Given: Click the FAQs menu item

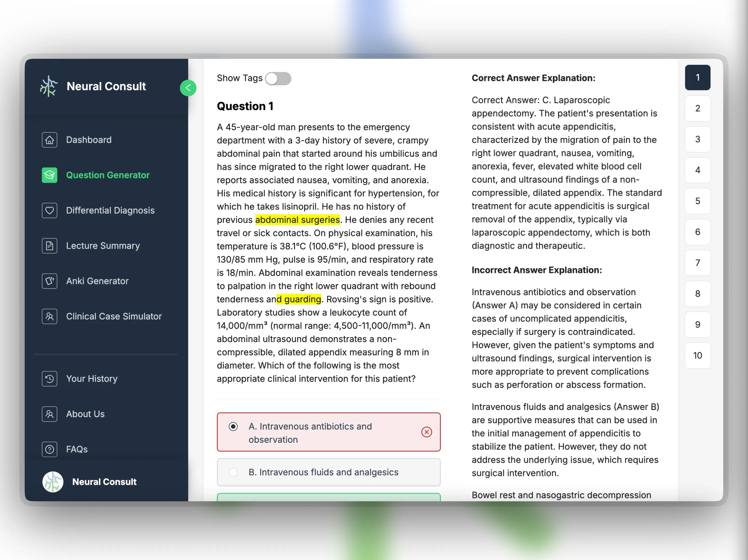Looking at the screenshot, I should tap(77, 449).
